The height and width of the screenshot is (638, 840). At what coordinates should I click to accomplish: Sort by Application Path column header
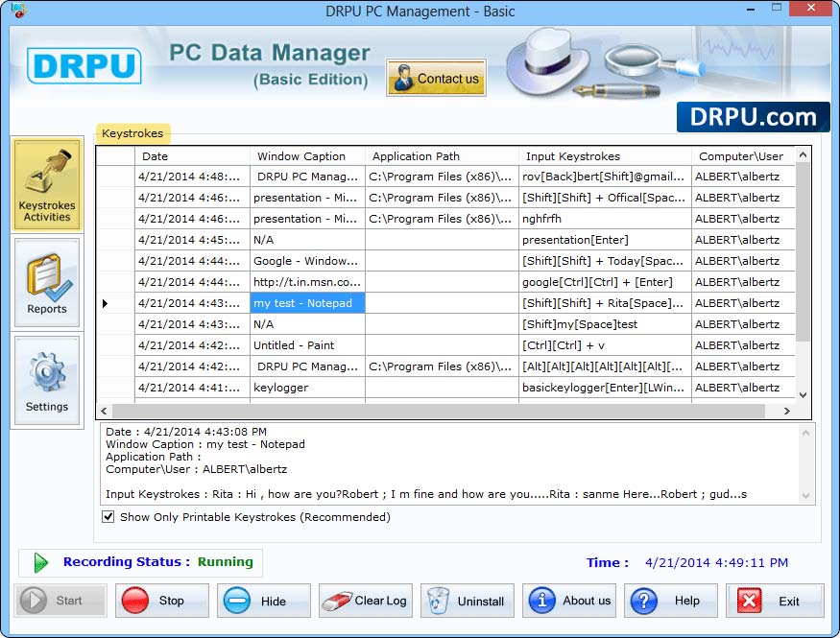point(442,156)
